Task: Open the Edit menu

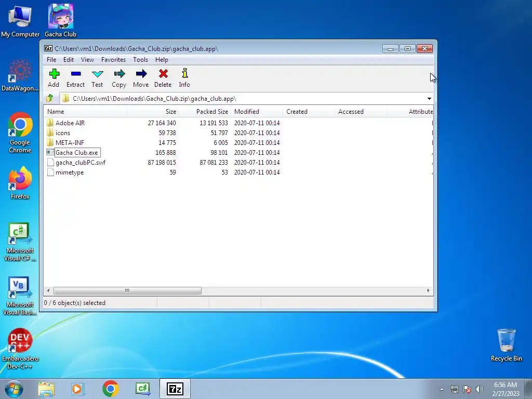Action: click(69, 60)
